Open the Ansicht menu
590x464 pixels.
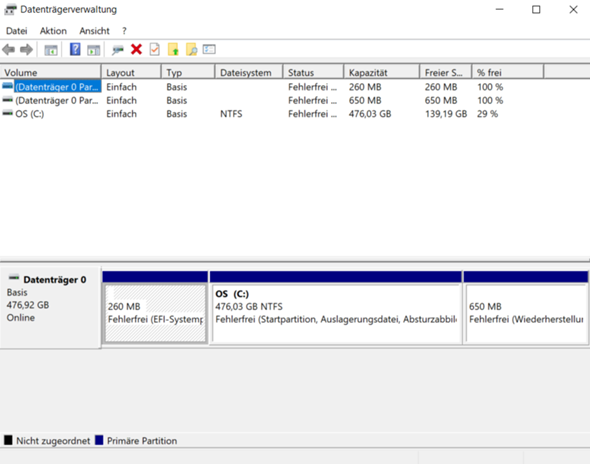[x=94, y=31]
